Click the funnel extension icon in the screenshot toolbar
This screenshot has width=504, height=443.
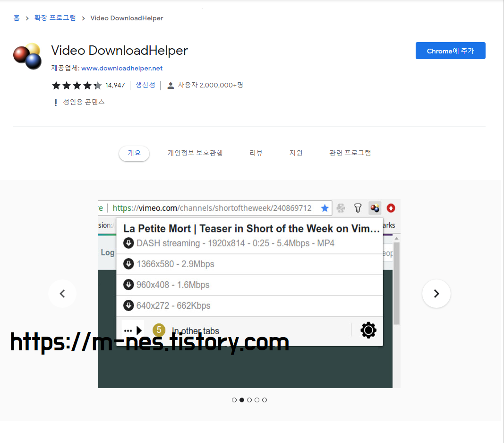click(358, 208)
